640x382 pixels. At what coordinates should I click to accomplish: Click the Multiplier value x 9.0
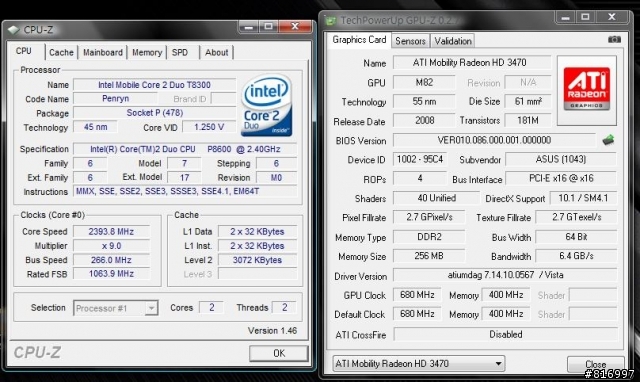111,246
